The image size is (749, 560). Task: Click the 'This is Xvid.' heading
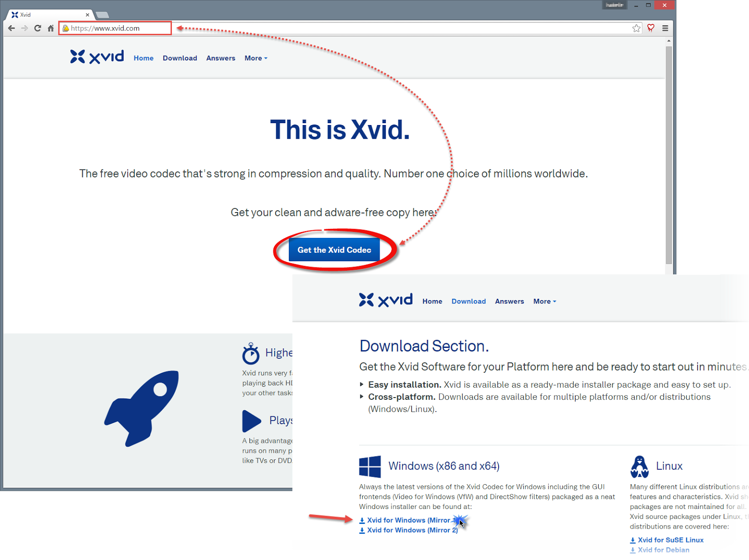tap(340, 130)
